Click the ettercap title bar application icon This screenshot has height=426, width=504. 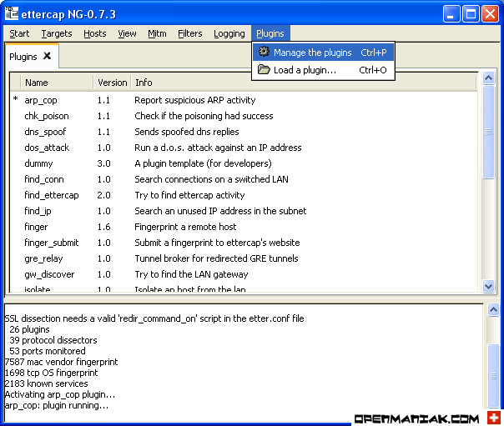coord(12,13)
